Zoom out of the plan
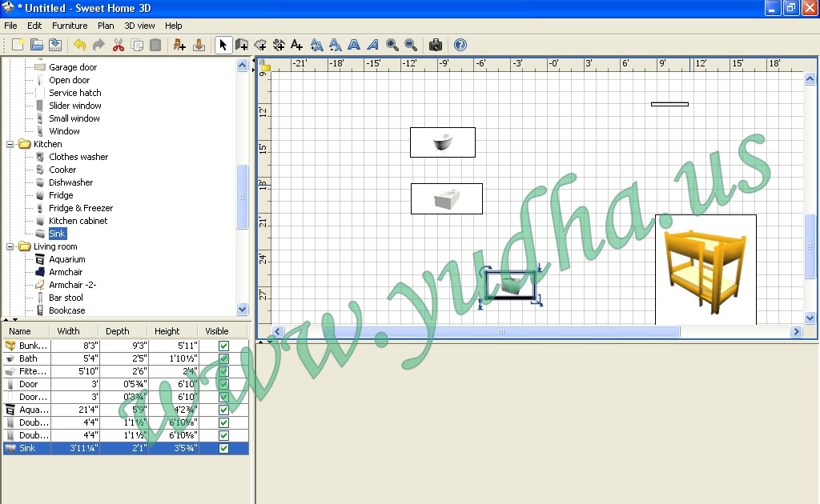Viewport: 820px width, 504px height. tap(411, 45)
